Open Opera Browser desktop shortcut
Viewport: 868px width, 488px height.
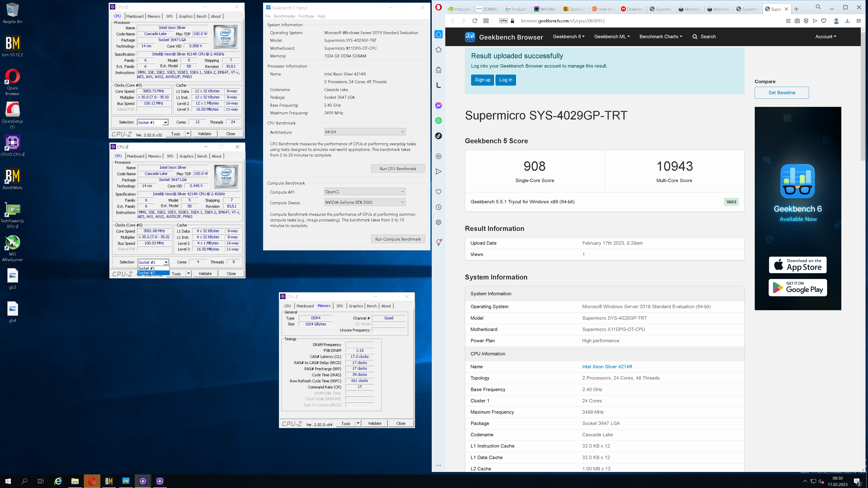(x=12, y=82)
